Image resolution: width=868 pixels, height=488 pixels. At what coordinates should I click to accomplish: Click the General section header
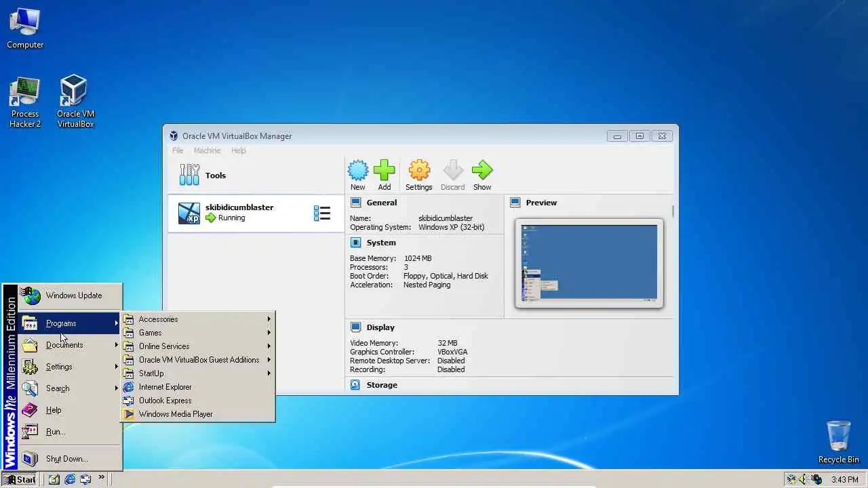tap(382, 203)
